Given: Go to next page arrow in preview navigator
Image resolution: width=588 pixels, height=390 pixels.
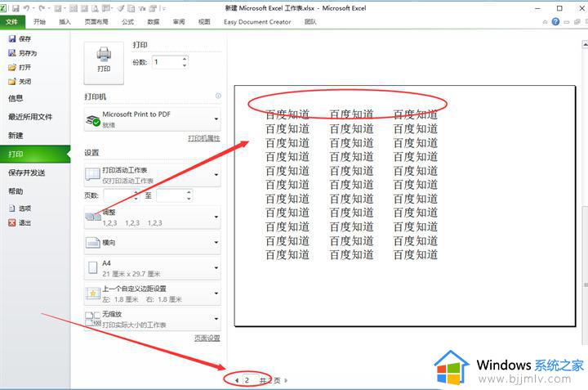Looking at the screenshot, I should [286, 380].
